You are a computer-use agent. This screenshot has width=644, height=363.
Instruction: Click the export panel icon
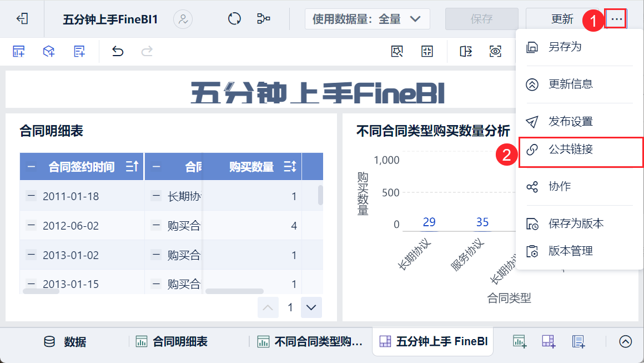click(x=465, y=51)
